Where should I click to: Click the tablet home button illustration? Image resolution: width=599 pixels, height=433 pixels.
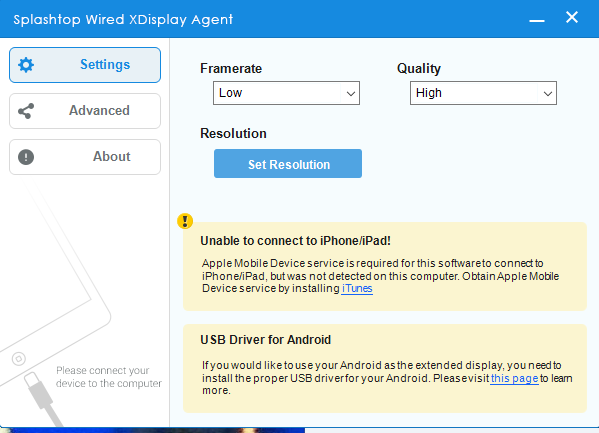tap(19, 359)
